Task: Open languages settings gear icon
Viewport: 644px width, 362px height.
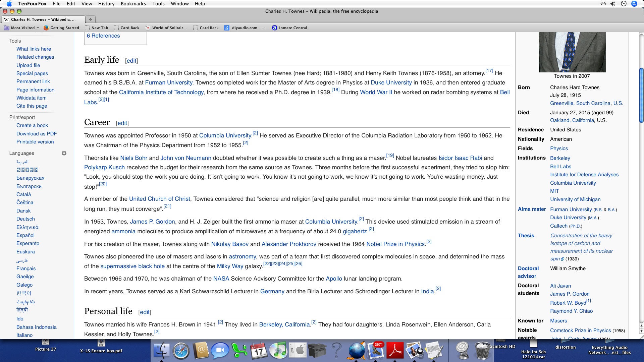Action: tap(64, 153)
